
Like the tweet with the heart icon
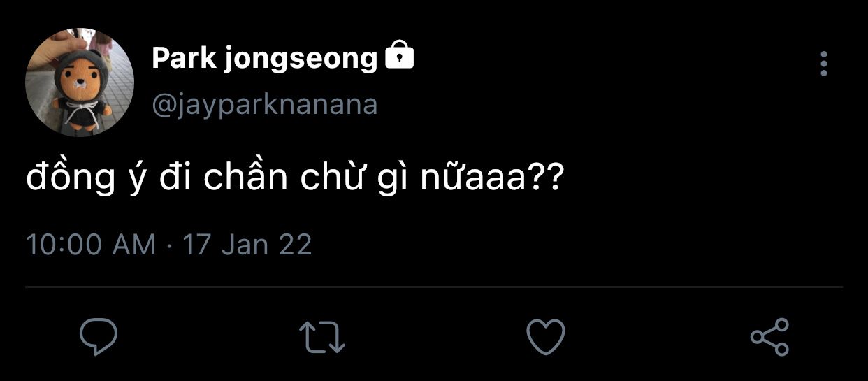click(545, 337)
